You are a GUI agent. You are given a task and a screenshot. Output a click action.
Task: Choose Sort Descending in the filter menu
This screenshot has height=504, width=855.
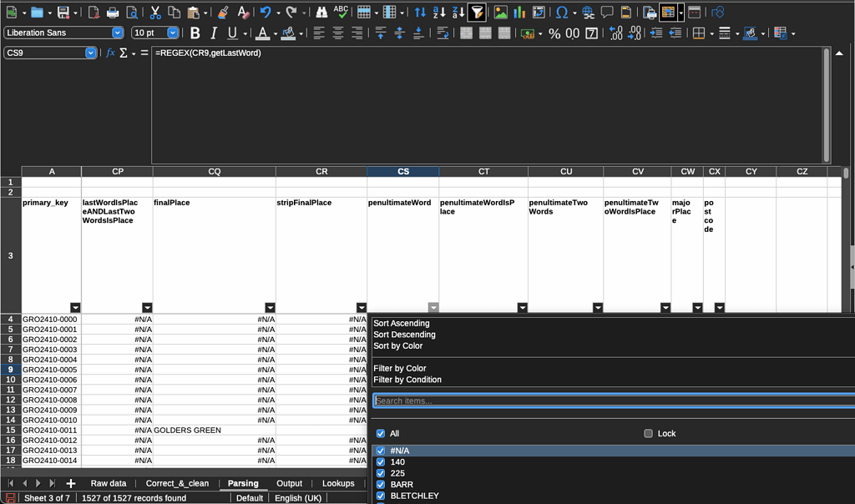[404, 334]
